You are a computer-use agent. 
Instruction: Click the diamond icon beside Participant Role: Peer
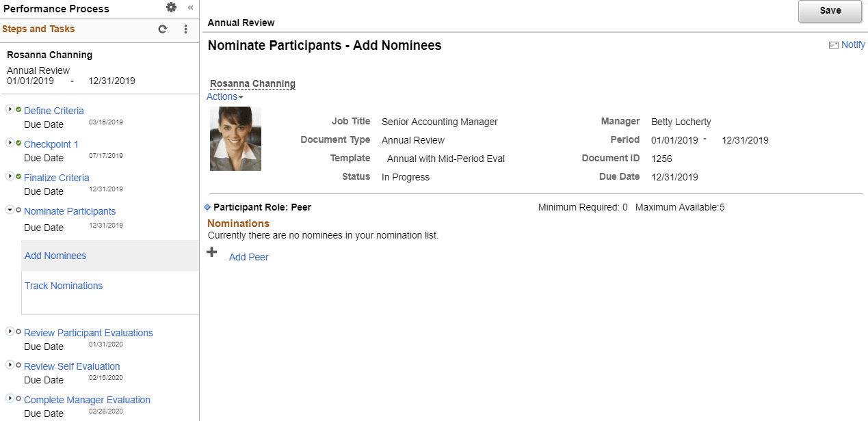[209, 206]
